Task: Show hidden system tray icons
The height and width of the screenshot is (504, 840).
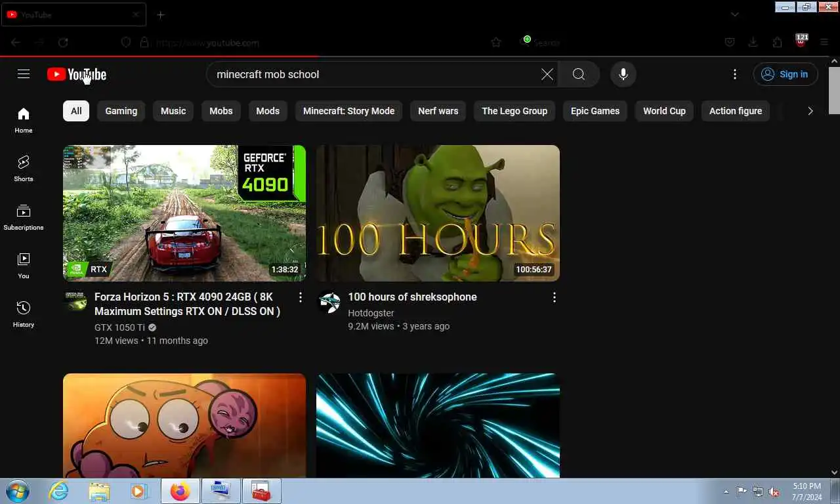Action: click(726, 492)
